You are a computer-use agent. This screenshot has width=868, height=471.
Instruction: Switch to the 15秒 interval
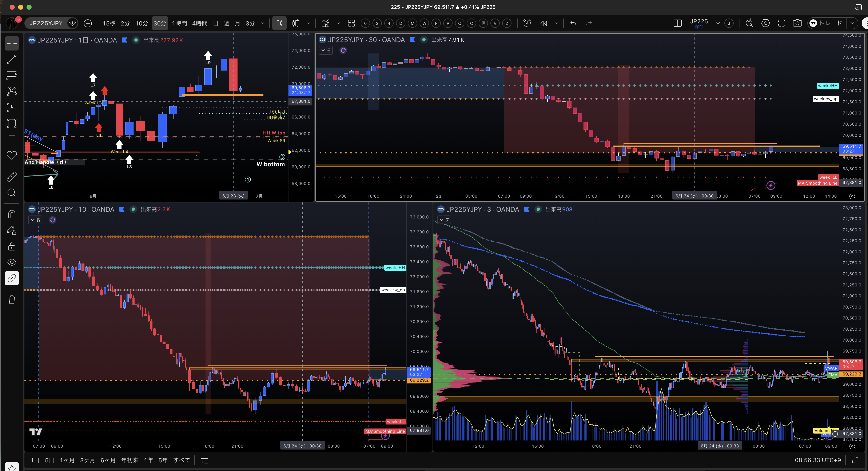pyautogui.click(x=109, y=23)
